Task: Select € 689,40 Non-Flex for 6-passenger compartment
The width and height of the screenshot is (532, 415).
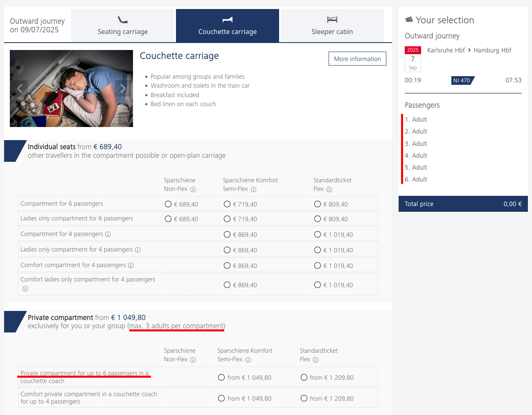Action: (168, 204)
